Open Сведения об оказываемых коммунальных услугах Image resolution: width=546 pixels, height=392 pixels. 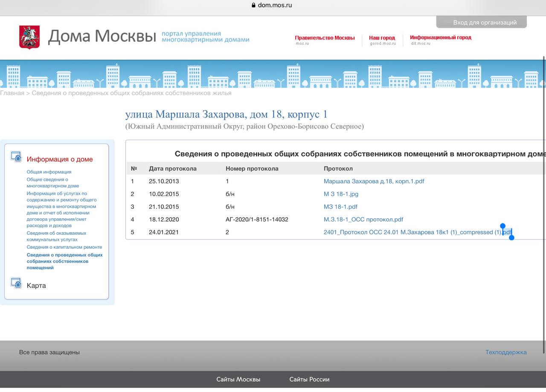point(56,236)
